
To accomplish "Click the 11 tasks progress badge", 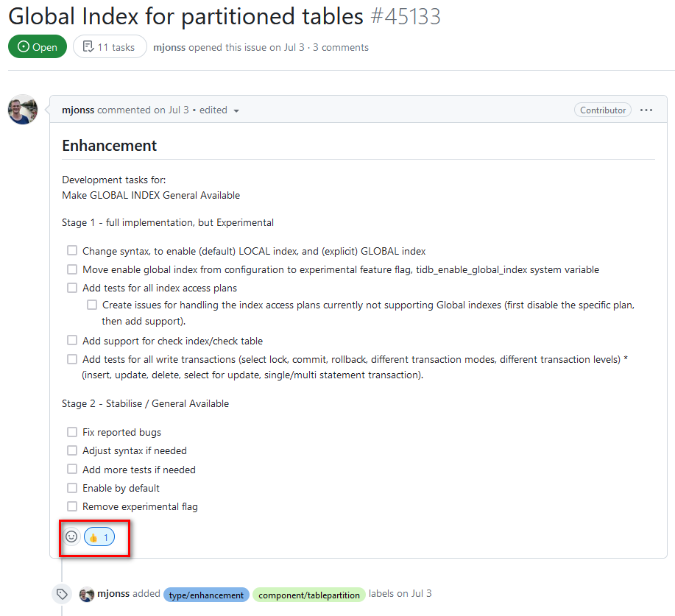I will pos(109,47).
